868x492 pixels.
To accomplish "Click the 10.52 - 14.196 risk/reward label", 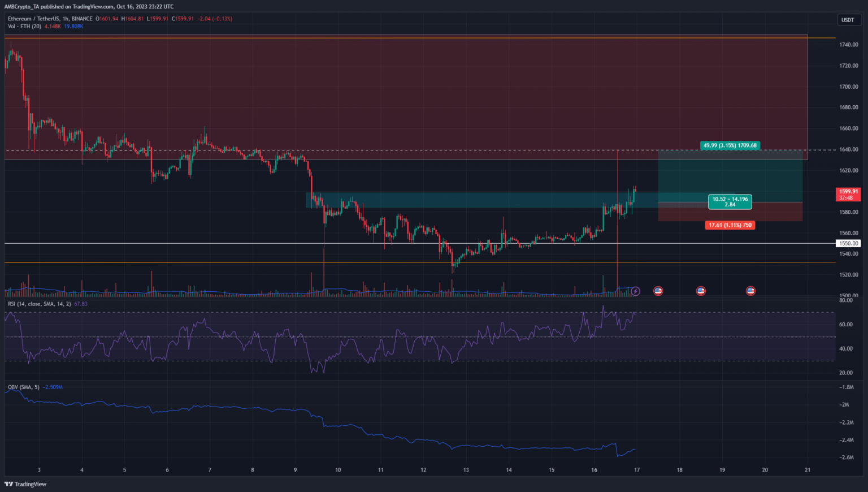I will 730,201.
